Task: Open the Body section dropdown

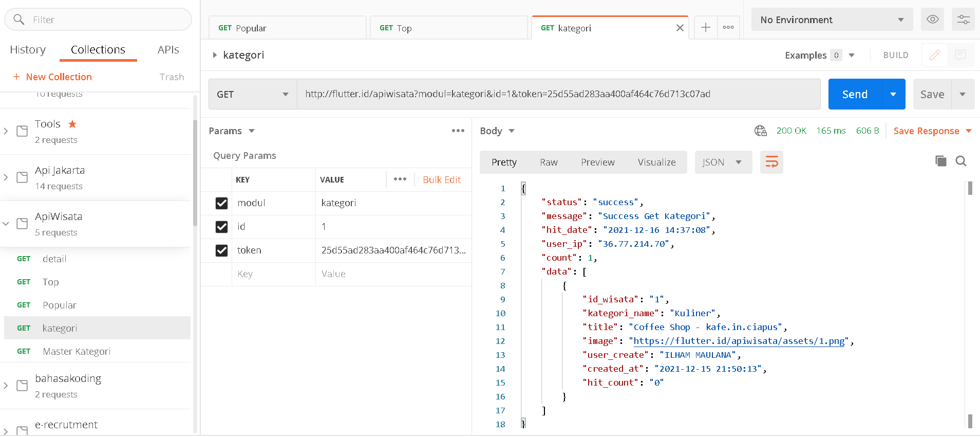Action: coord(512,131)
